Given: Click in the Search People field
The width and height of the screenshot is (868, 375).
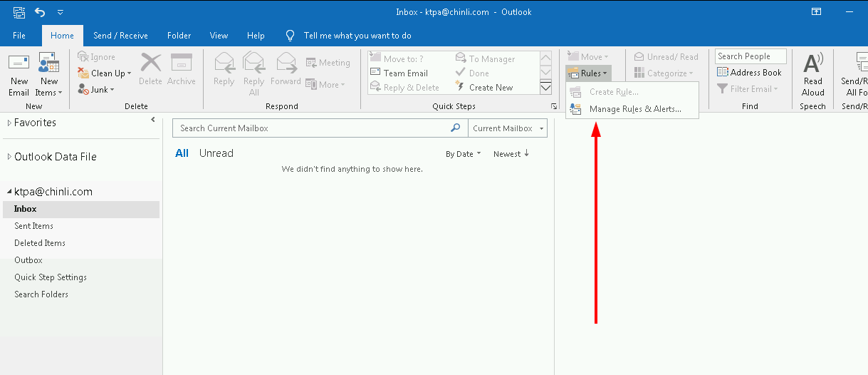Looking at the screenshot, I should coord(751,56).
